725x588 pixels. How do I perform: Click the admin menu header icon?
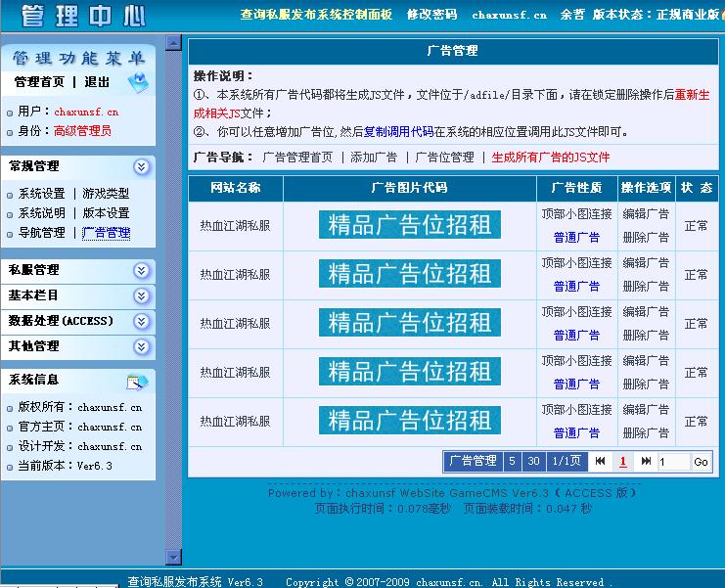[138, 82]
